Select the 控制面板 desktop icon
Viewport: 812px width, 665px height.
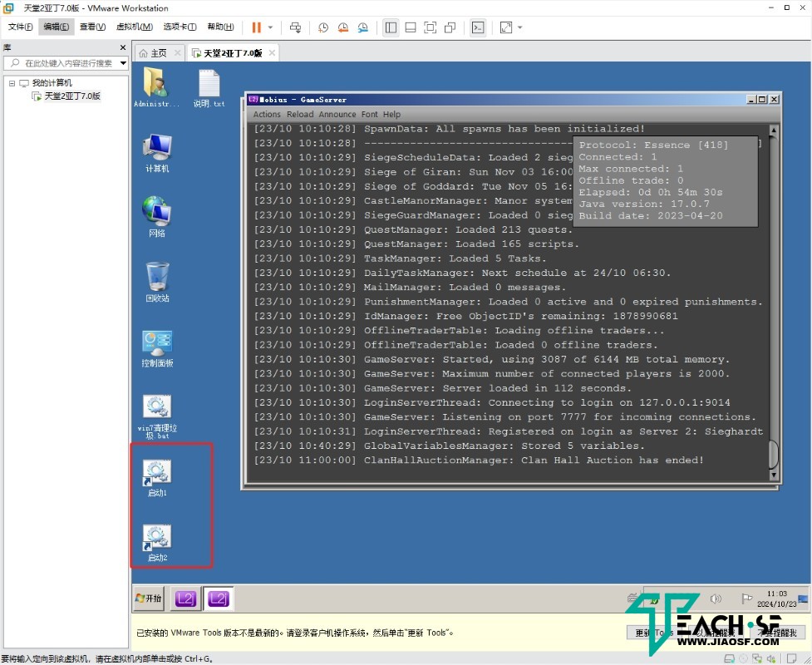(157, 348)
